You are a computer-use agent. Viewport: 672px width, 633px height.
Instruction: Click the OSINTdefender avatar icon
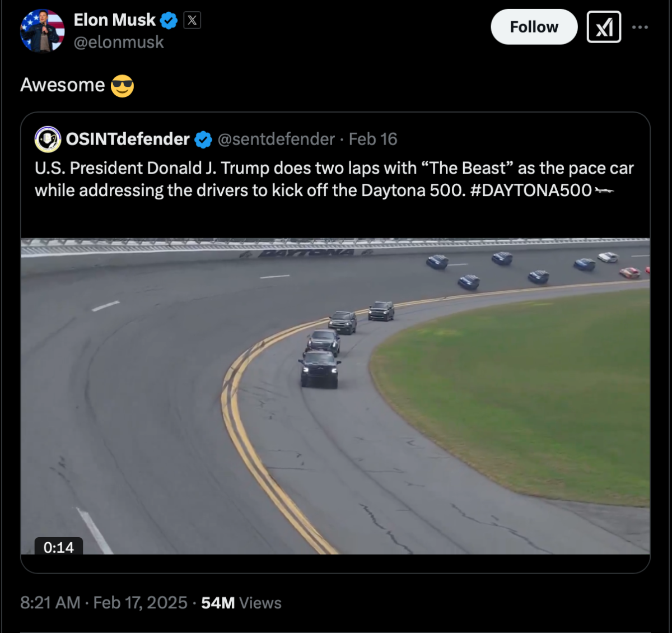tap(48, 139)
